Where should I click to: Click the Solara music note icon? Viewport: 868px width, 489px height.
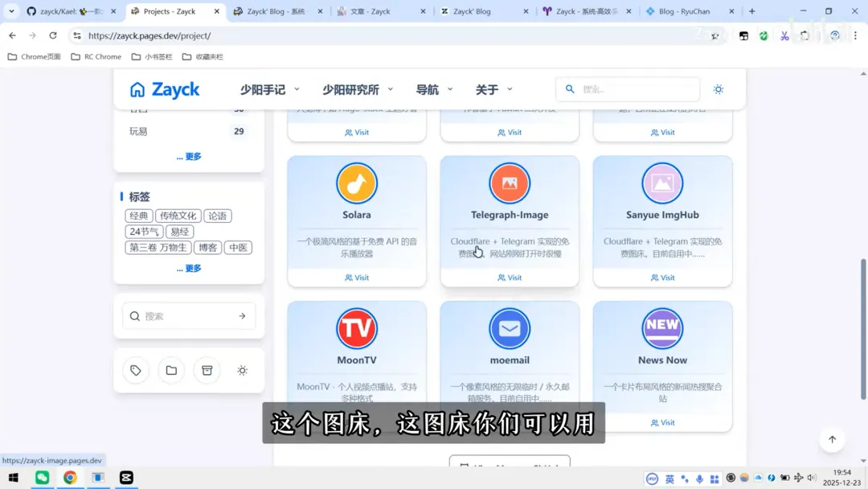coord(357,183)
